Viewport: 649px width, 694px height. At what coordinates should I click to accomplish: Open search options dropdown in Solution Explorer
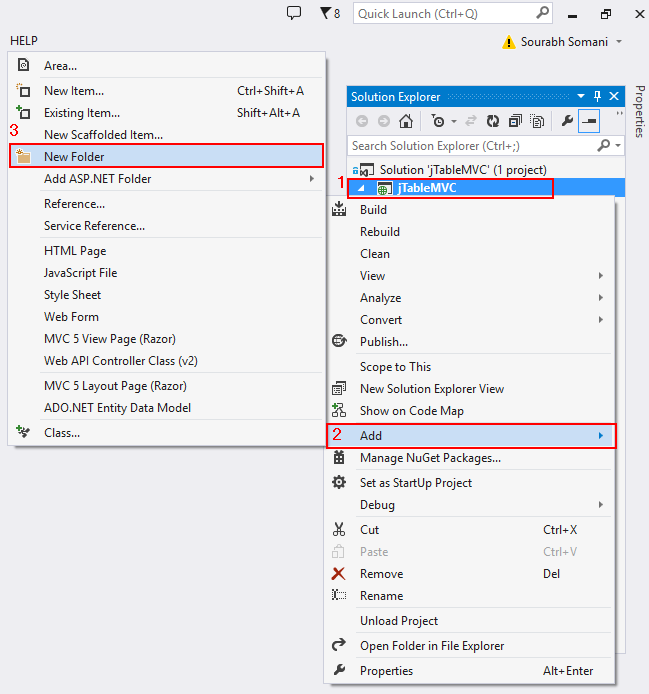tap(618, 145)
